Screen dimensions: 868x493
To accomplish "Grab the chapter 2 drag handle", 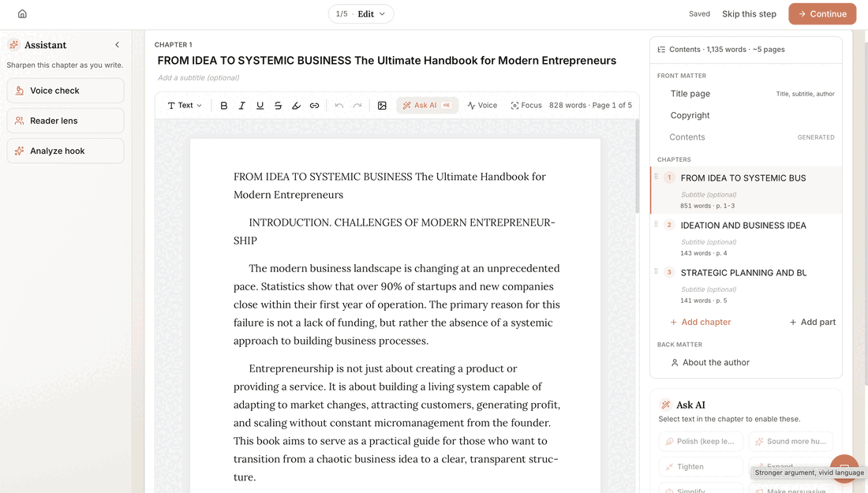I will (657, 224).
